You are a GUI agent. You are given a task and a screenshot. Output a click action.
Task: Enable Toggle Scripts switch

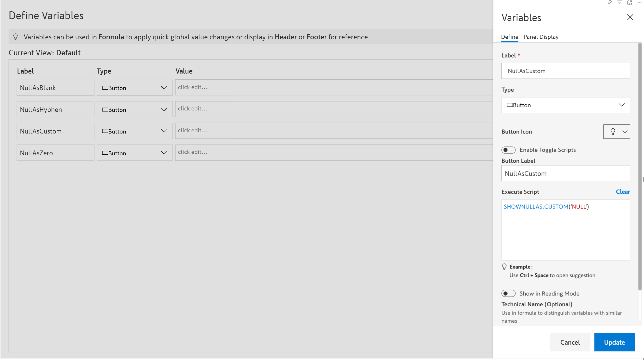(508, 150)
